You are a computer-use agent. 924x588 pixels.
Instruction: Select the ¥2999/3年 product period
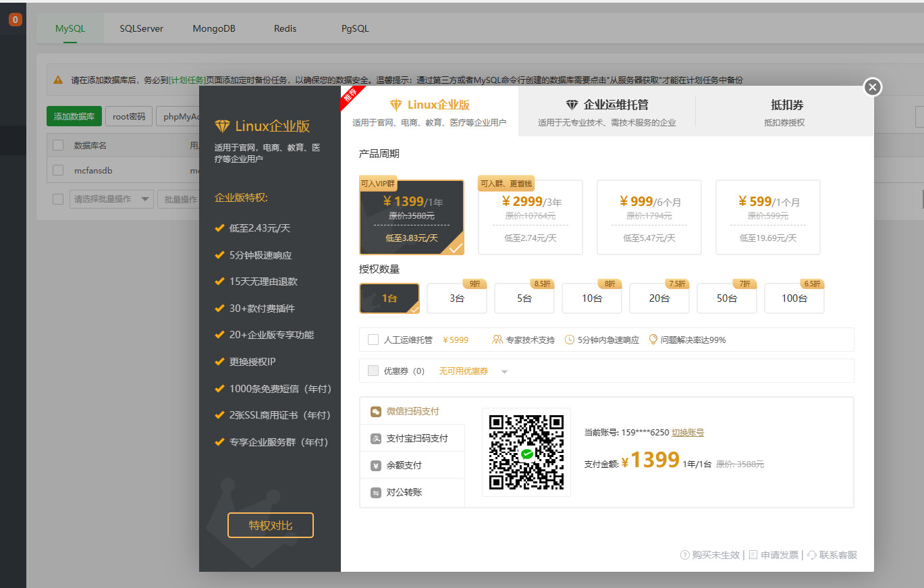531,217
